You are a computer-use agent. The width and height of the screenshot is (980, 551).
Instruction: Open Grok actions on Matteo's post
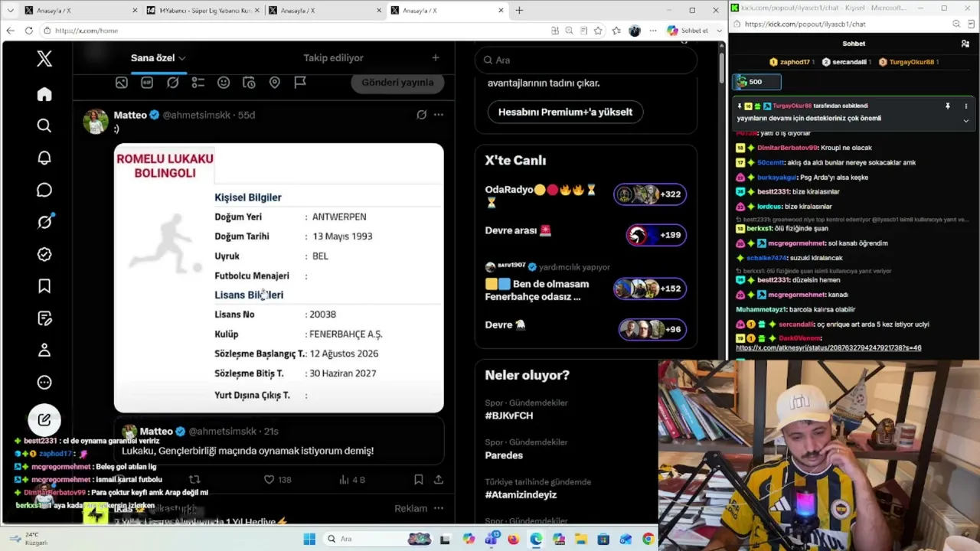pos(421,115)
